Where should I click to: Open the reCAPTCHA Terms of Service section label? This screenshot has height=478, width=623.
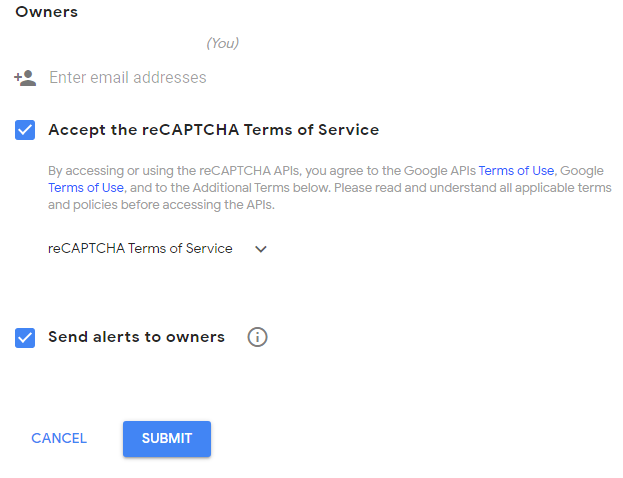point(140,248)
